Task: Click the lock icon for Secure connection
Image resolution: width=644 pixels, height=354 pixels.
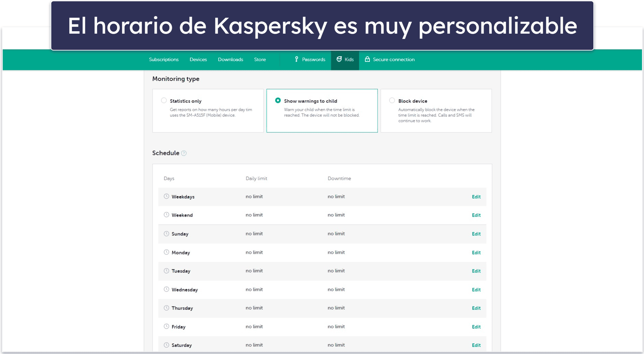Action: pyautogui.click(x=367, y=59)
